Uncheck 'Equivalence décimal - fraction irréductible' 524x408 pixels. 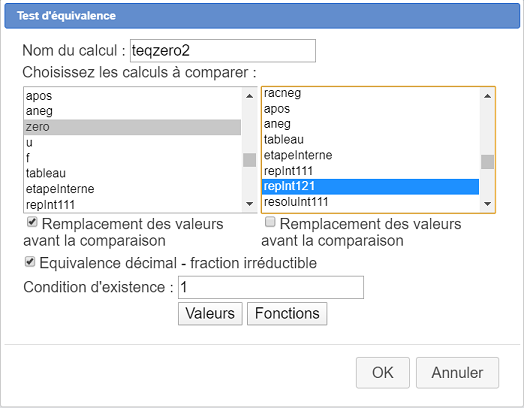(30, 262)
